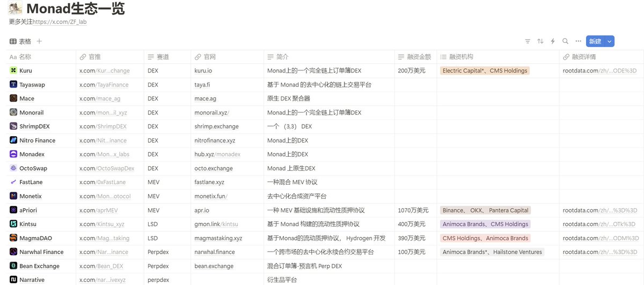Open the octo.exchange website link
Image resolution: width=644 pixels, height=285 pixels.
pyautogui.click(x=214, y=168)
